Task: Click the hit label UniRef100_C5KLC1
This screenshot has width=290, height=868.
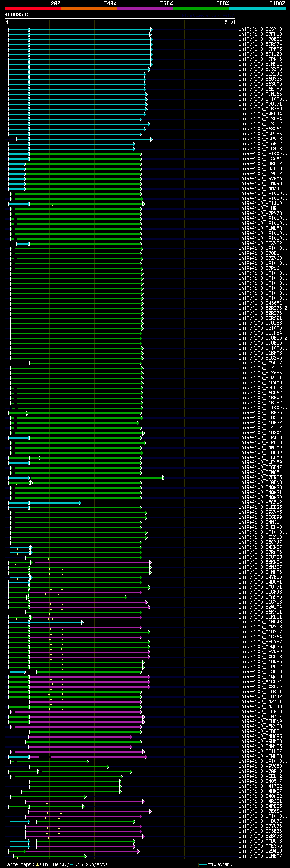Action: tap(260, 617)
